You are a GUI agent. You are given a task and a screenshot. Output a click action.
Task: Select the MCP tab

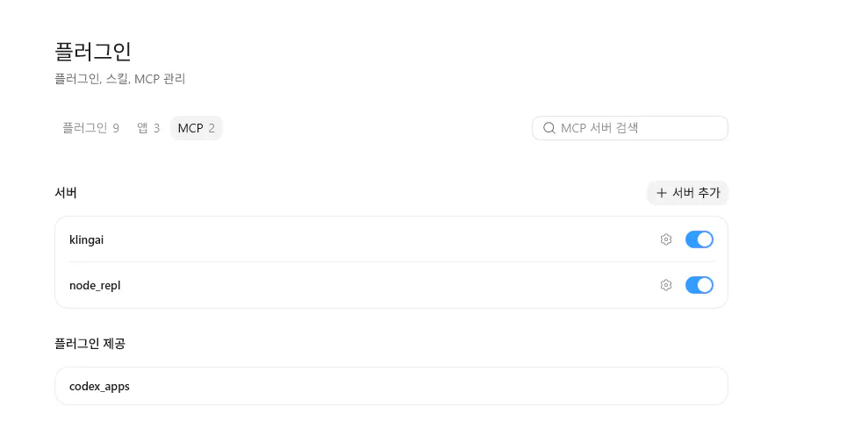coord(196,128)
